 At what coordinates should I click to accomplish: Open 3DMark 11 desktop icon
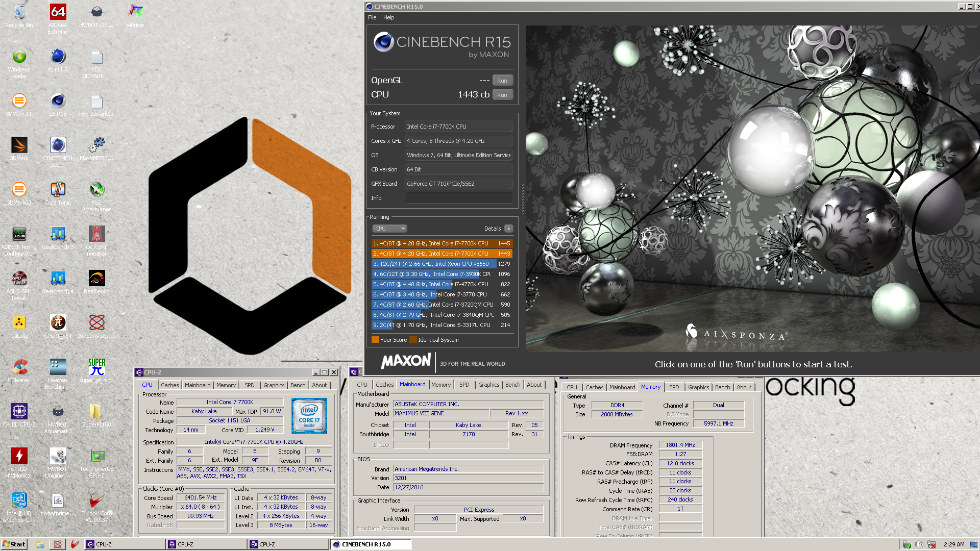19,105
